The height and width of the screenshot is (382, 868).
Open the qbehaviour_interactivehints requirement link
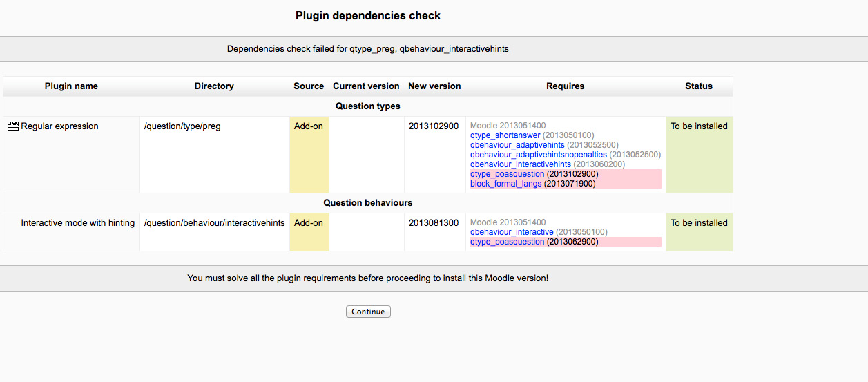click(x=521, y=164)
